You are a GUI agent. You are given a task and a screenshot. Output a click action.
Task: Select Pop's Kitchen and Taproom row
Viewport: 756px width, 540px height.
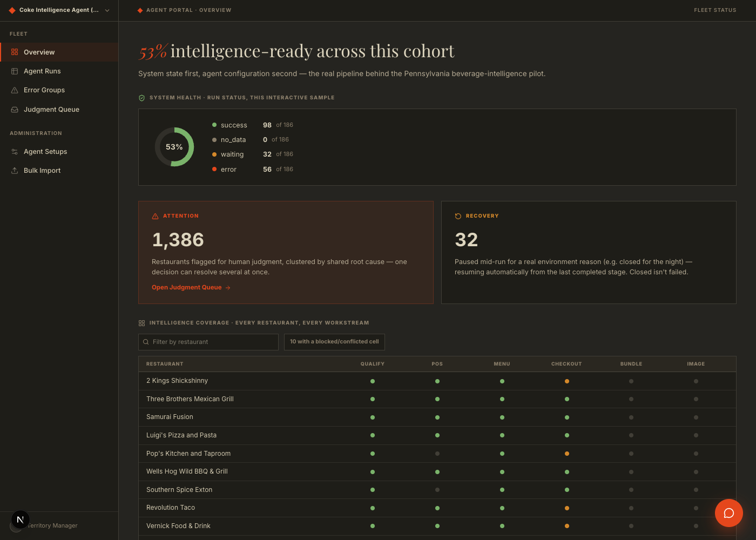tap(437, 454)
